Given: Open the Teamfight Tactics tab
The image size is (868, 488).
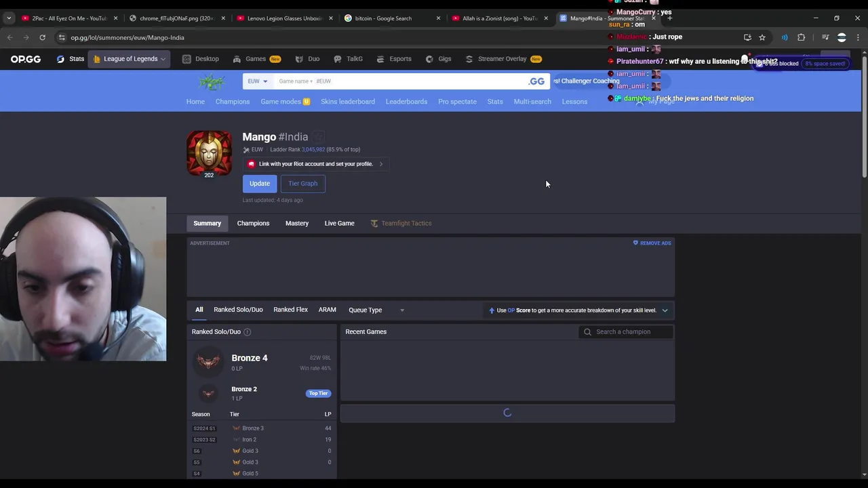Looking at the screenshot, I should pyautogui.click(x=401, y=223).
